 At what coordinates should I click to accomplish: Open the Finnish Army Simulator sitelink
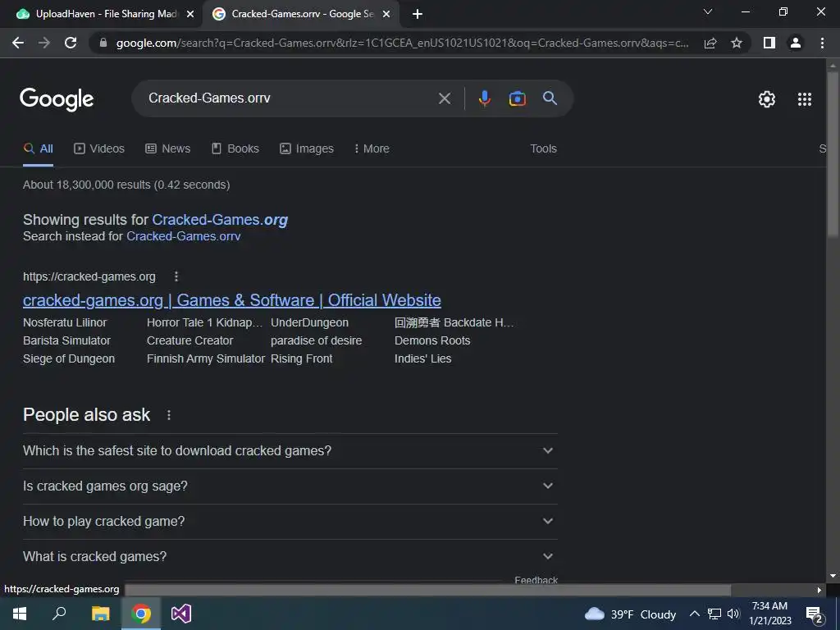206,359
